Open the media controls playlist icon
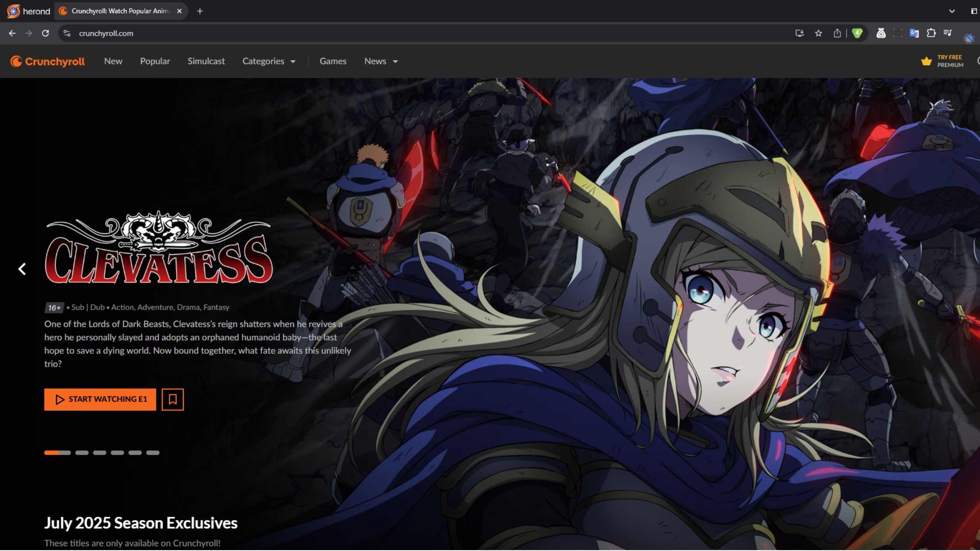980x551 pixels. 948,33
